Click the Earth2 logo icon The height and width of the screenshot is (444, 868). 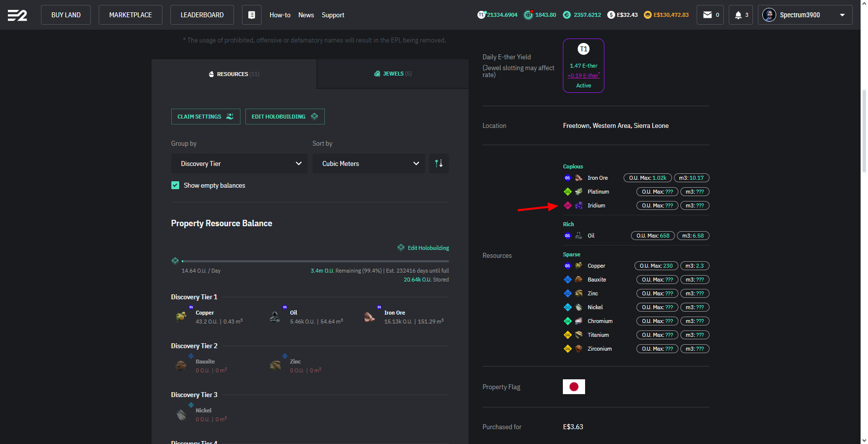tap(17, 15)
